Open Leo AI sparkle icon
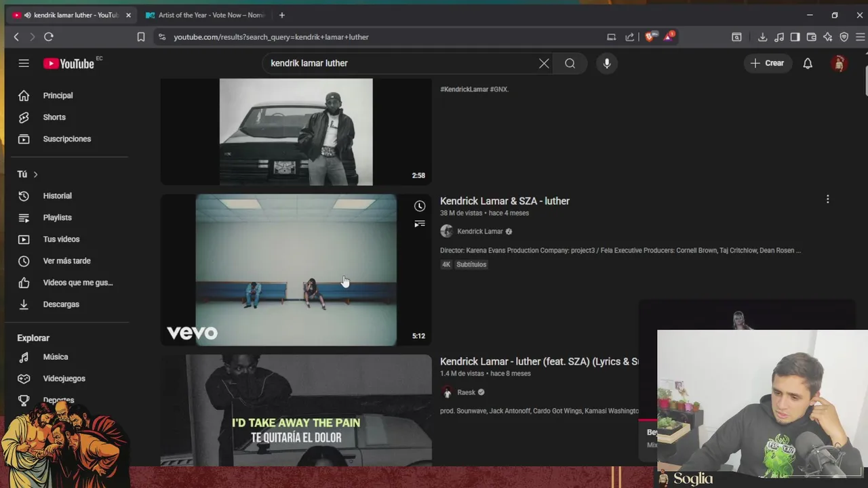Viewport: 868px width, 488px height. pyautogui.click(x=828, y=37)
